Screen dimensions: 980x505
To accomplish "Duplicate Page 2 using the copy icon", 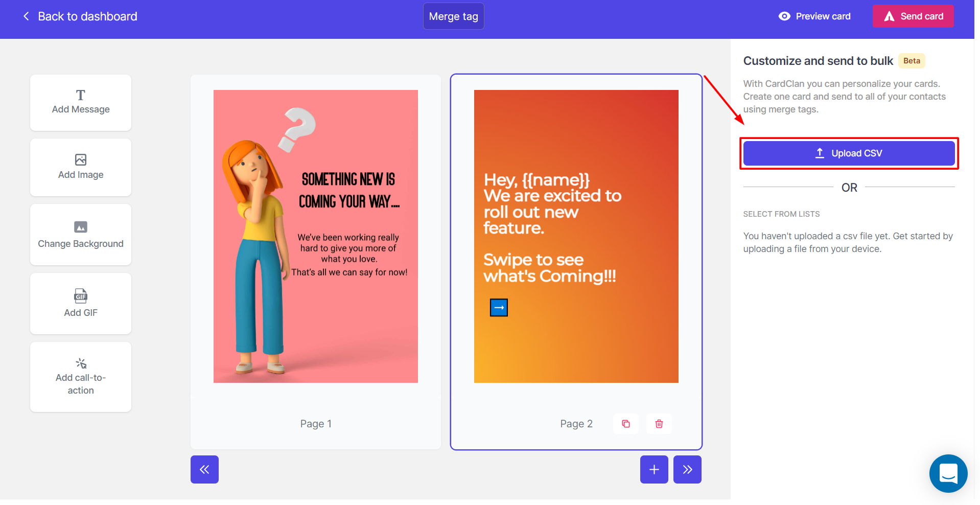I will [626, 424].
